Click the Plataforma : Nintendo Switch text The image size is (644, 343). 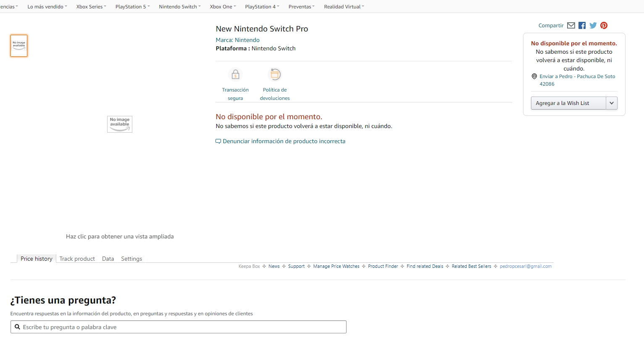click(x=255, y=48)
